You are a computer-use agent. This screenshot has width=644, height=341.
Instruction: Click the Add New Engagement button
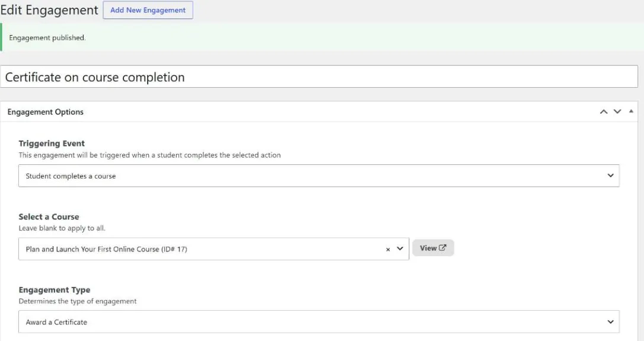tap(148, 10)
